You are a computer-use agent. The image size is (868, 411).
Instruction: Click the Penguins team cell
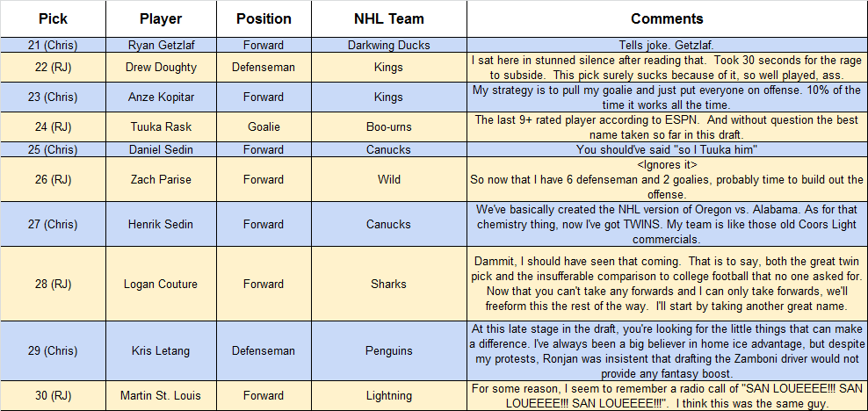coord(388,351)
